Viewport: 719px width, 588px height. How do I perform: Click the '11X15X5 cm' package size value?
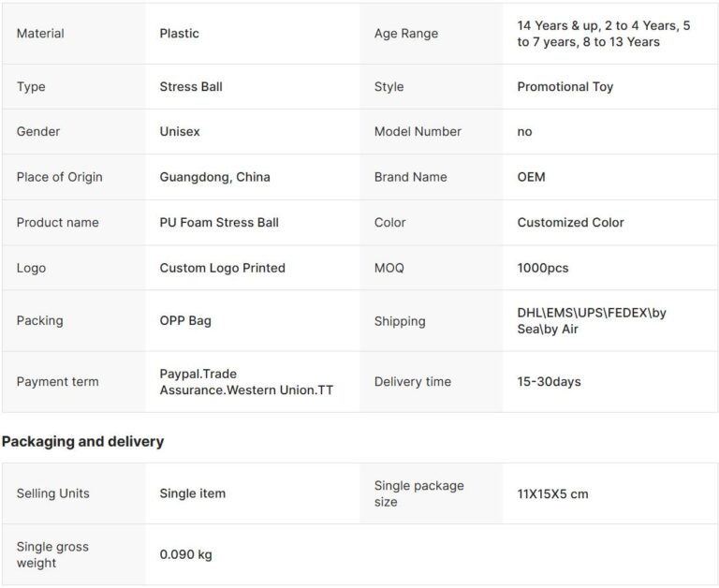pyautogui.click(x=552, y=493)
